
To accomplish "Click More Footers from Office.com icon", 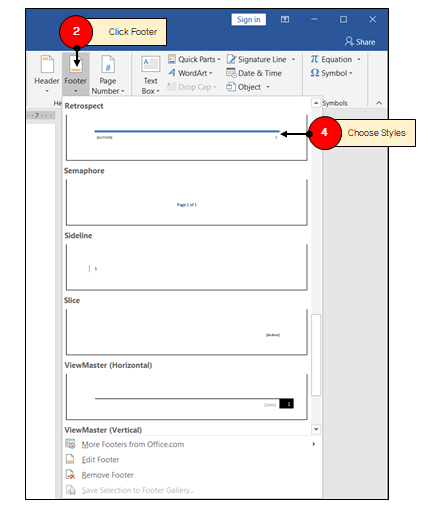I will point(70,444).
